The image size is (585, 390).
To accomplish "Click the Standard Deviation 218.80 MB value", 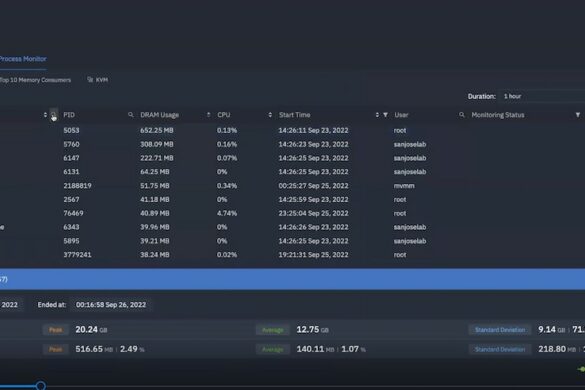I will (557, 349).
